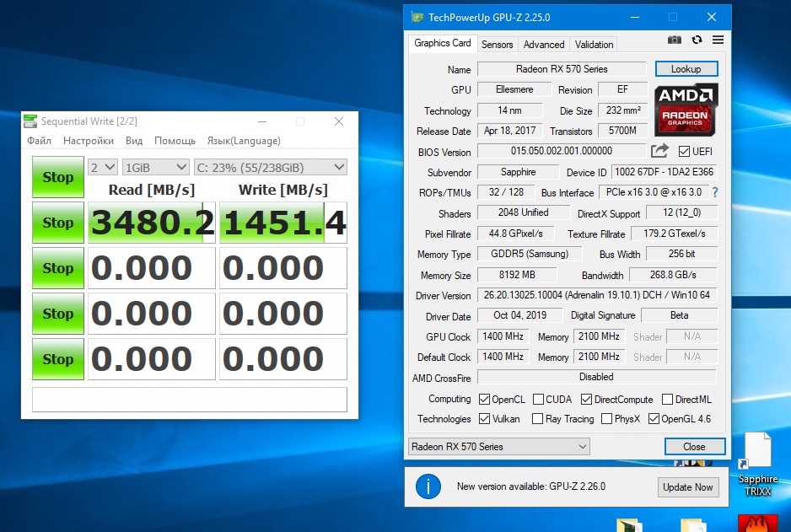Click the third Stop button from the top
The width and height of the screenshot is (791, 532).
58,268
